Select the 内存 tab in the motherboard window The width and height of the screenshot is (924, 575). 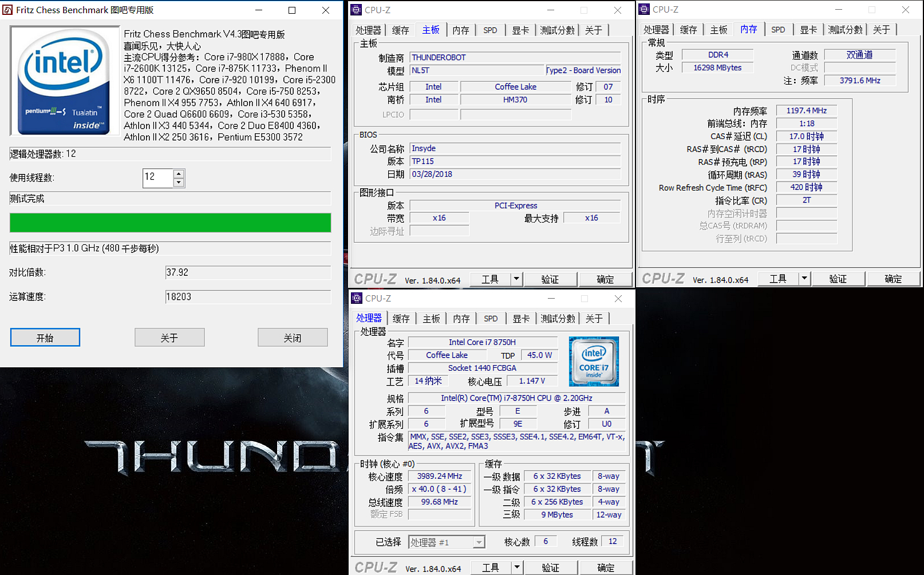pos(461,30)
